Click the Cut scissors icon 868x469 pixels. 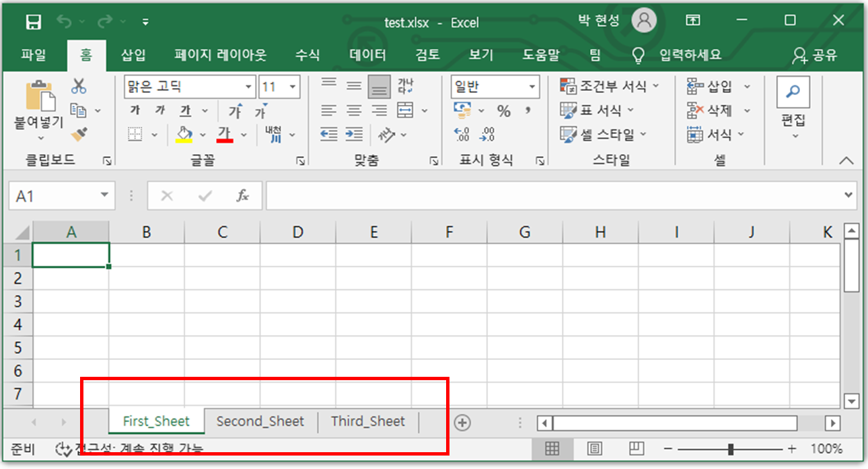click(79, 86)
